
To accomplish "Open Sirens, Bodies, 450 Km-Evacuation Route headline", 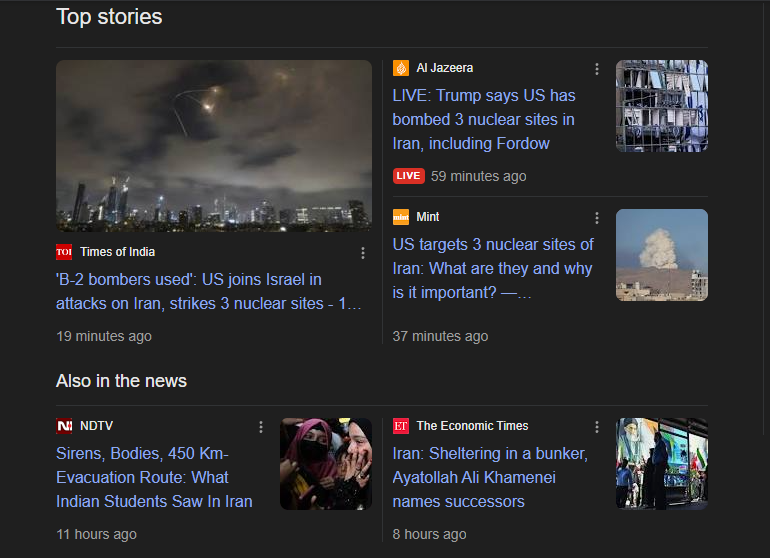I will tap(154, 477).
